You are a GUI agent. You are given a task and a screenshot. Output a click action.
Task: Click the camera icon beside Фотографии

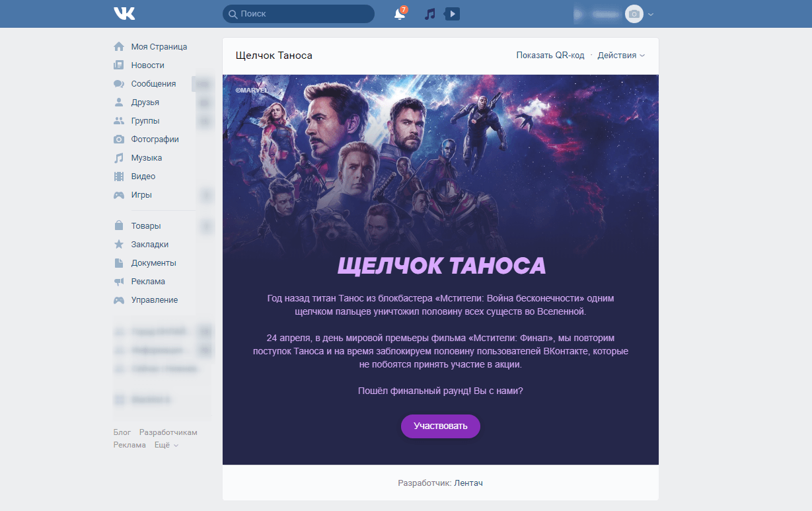pos(119,139)
